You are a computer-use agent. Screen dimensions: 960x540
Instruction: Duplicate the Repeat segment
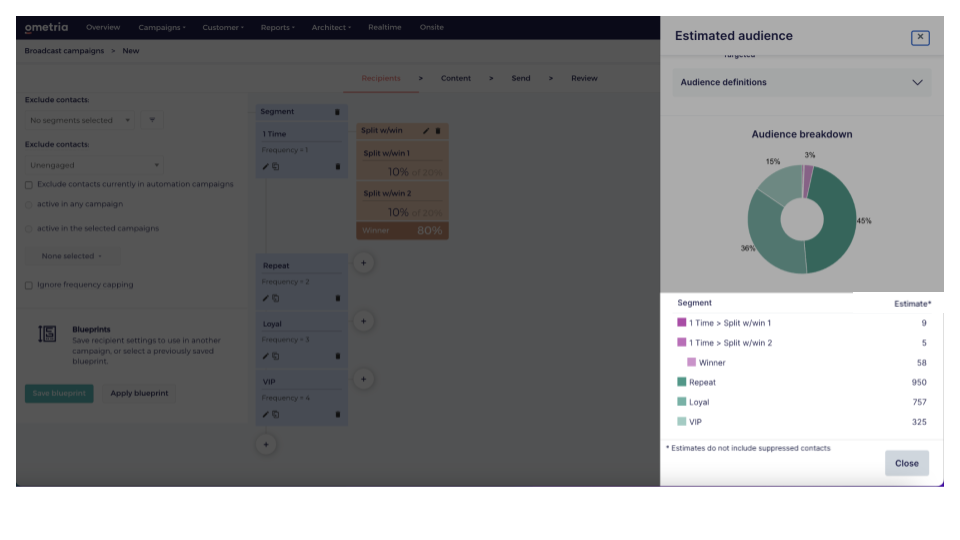point(276,298)
